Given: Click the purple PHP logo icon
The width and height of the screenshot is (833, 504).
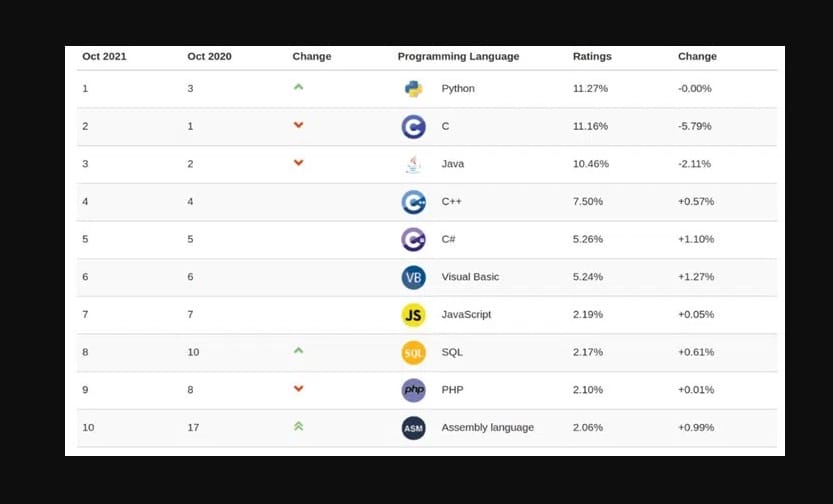Looking at the screenshot, I should 413,390.
